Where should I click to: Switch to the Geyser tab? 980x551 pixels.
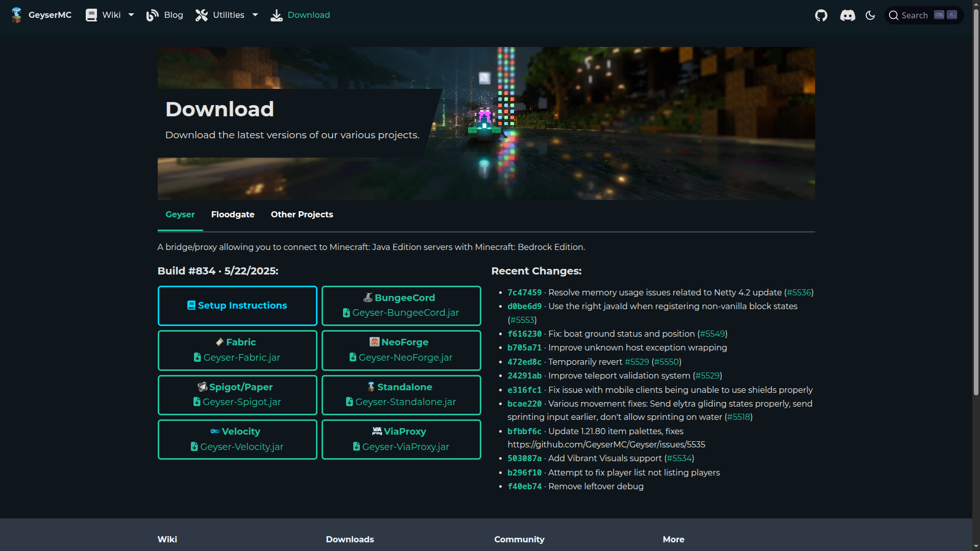point(180,215)
